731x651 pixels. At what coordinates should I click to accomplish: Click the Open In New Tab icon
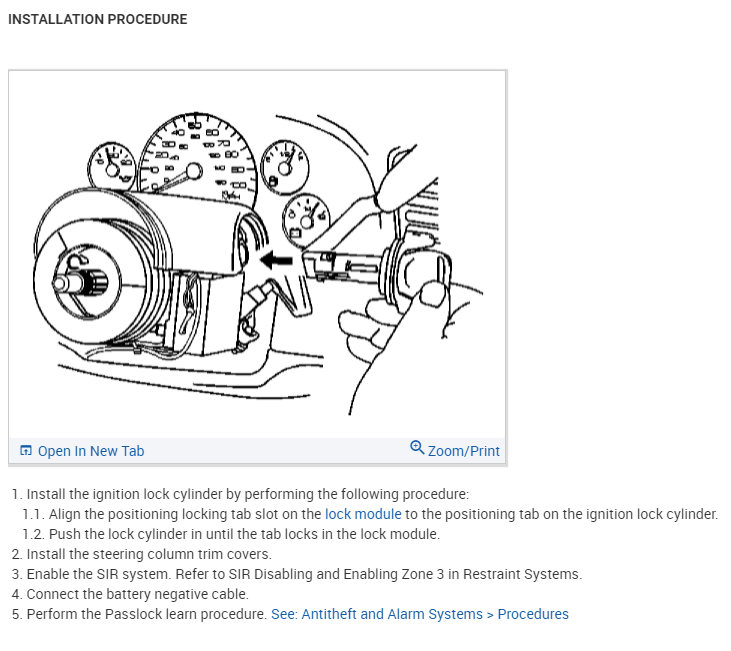[x=26, y=450]
